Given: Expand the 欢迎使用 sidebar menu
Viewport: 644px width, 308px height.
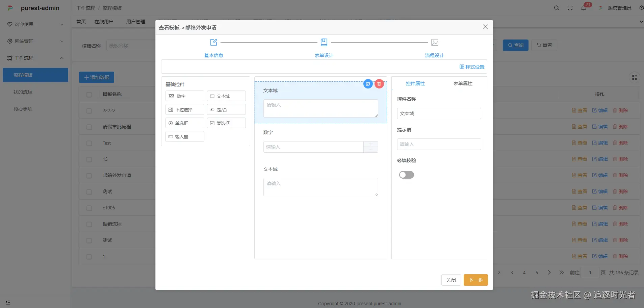Looking at the screenshot, I should (35, 24).
